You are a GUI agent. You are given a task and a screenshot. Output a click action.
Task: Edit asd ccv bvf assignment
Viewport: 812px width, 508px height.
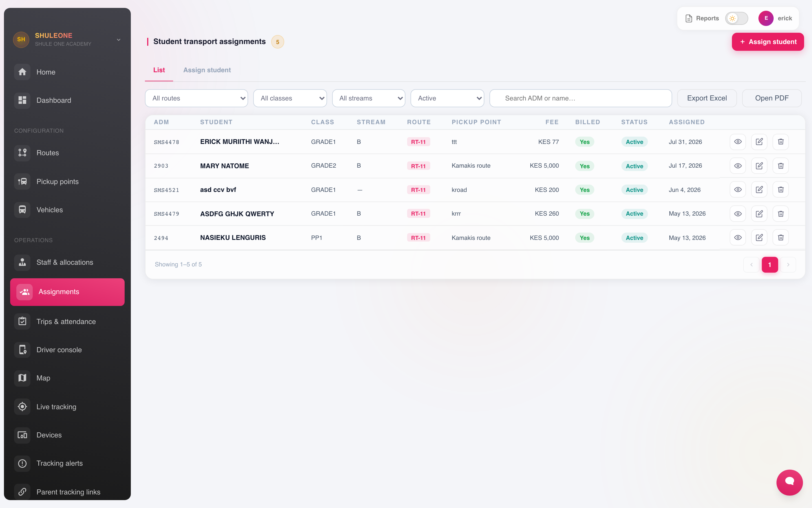(x=759, y=190)
